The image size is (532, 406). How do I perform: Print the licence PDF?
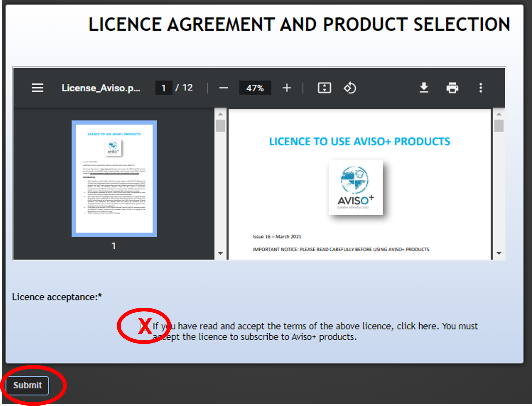click(452, 88)
